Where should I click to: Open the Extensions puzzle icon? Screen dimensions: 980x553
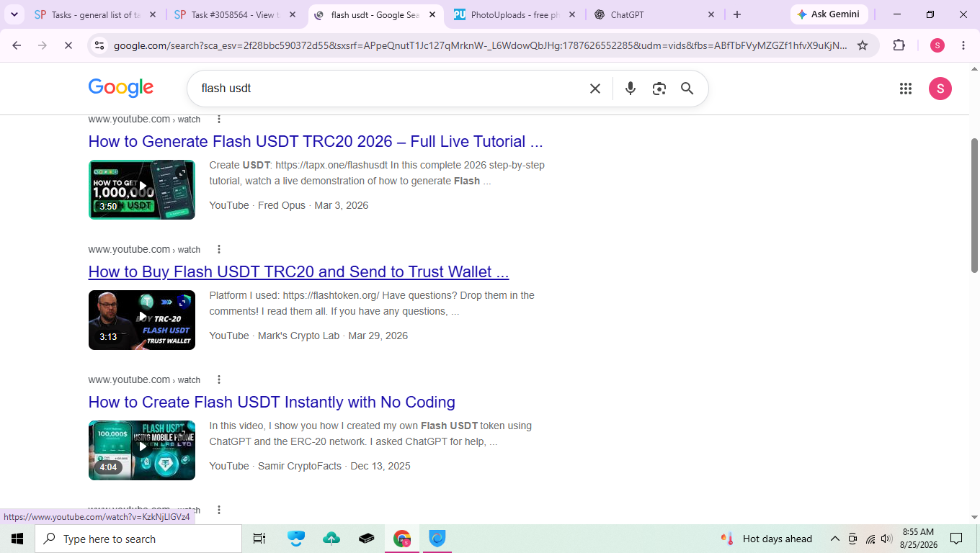[x=899, y=45]
